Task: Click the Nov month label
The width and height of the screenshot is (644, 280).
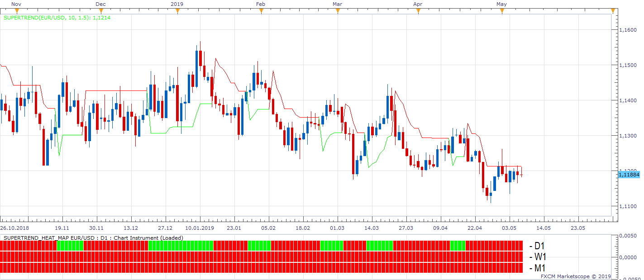Action: pos(16,4)
